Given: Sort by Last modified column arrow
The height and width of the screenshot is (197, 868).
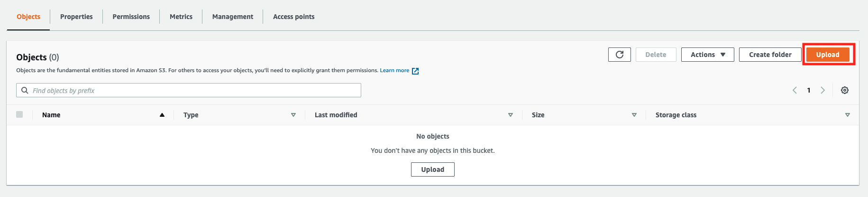Looking at the screenshot, I should (x=510, y=115).
